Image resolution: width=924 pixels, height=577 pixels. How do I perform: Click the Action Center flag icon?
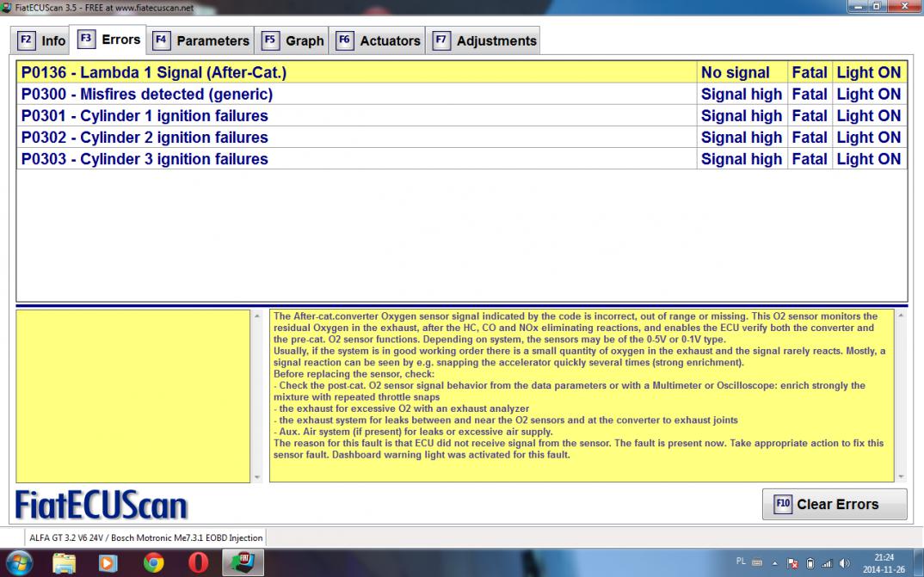coord(792,563)
